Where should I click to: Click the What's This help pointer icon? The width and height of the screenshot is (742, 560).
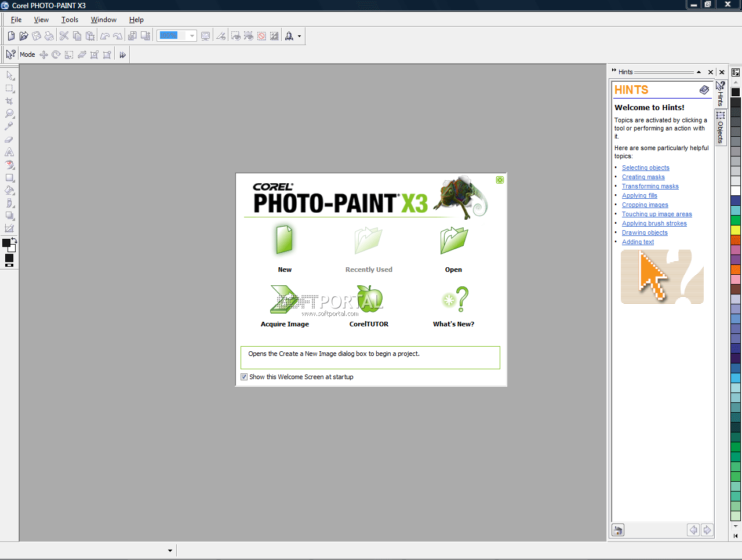point(10,54)
